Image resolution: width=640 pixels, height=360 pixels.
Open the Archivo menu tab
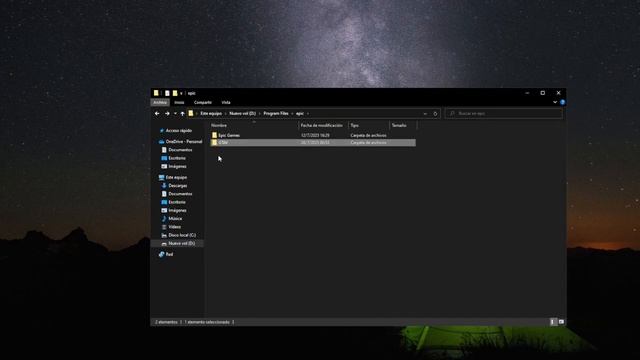[160, 102]
